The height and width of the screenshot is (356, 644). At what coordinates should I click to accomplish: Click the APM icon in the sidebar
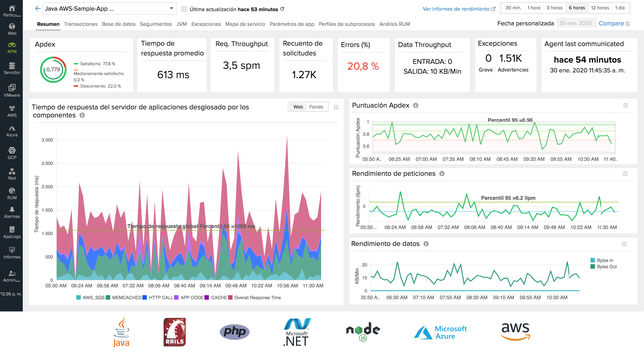coord(12,46)
